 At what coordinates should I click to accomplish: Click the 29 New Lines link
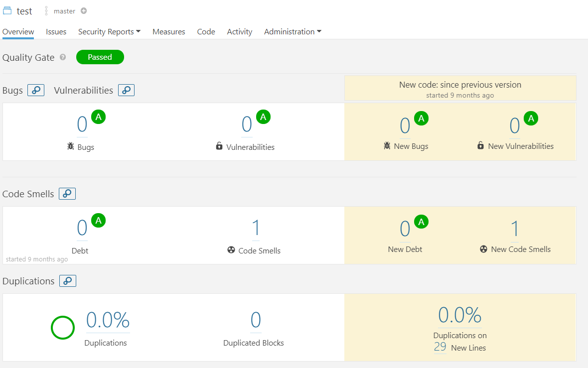coord(440,348)
